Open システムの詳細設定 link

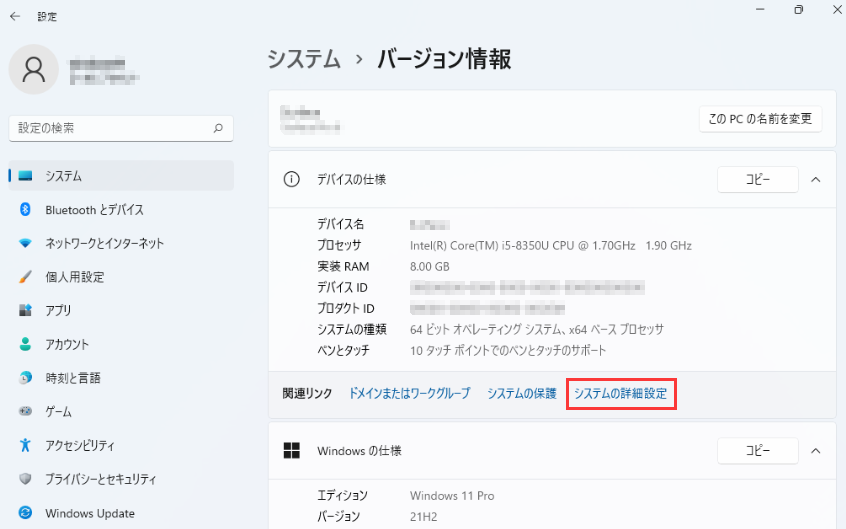point(620,394)
